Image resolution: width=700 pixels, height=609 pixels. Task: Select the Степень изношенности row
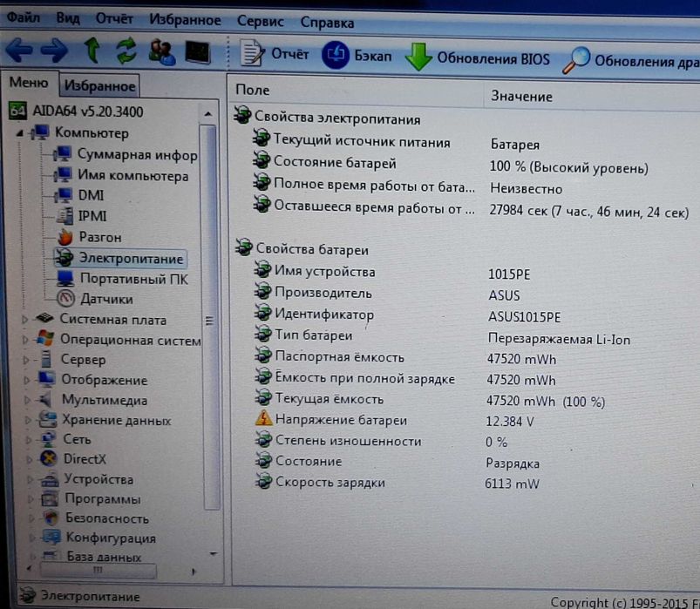click(381, 441)
